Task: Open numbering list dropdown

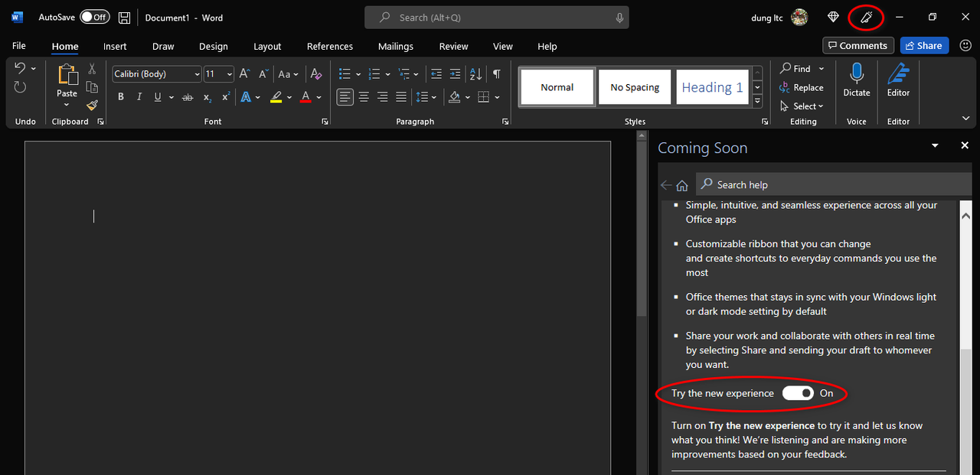Action: pyautogui.click(x=387, y=74)
